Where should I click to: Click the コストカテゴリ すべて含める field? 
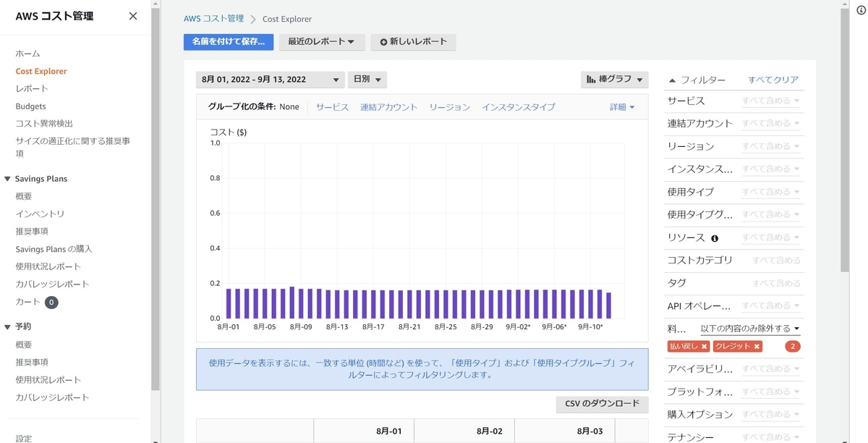[776, 261]
